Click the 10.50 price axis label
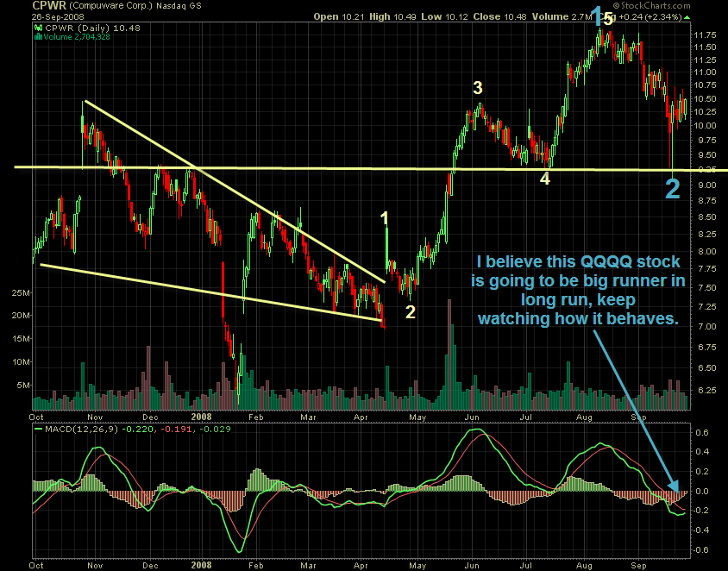The width and height of the screenshot is (728, 571). 705,99
